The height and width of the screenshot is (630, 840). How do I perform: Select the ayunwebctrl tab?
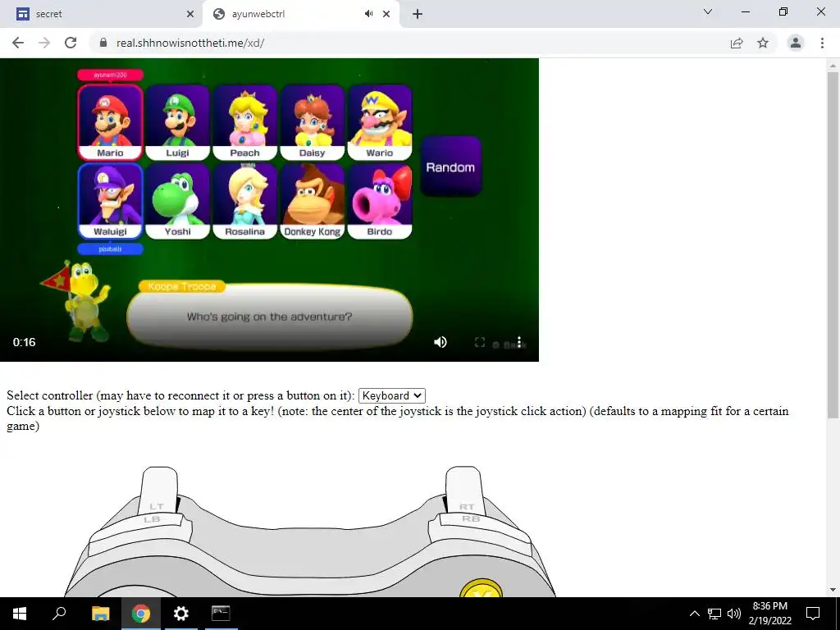point(301,15)
